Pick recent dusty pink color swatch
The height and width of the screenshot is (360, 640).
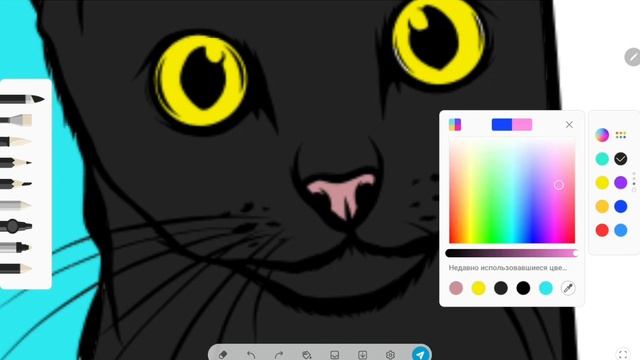[456, 288]
